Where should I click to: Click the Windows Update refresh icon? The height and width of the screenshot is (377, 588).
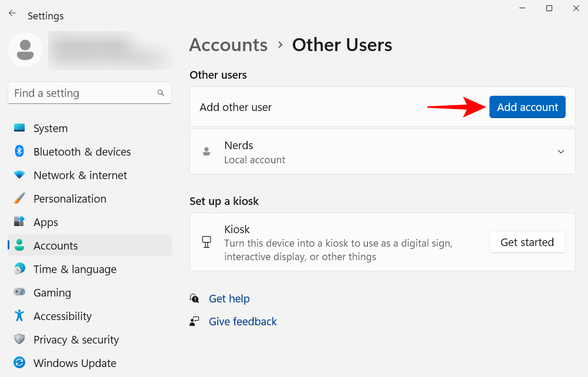coord(19,363)
